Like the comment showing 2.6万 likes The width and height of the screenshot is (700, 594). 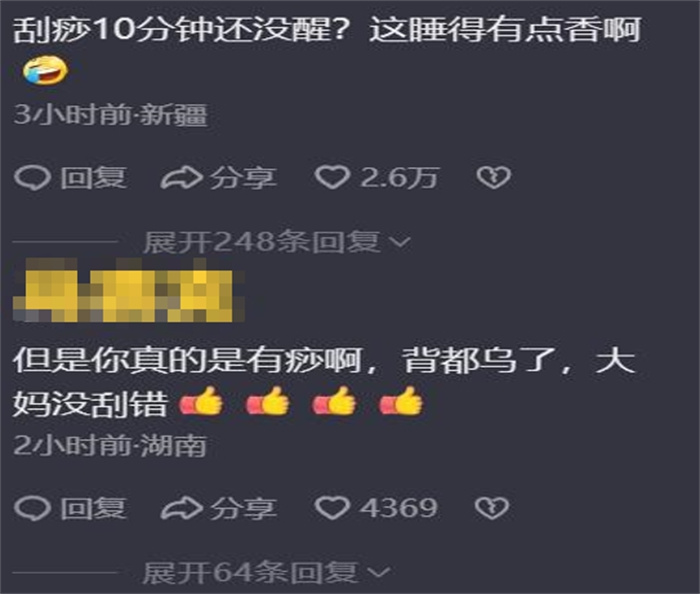[332, 178]
